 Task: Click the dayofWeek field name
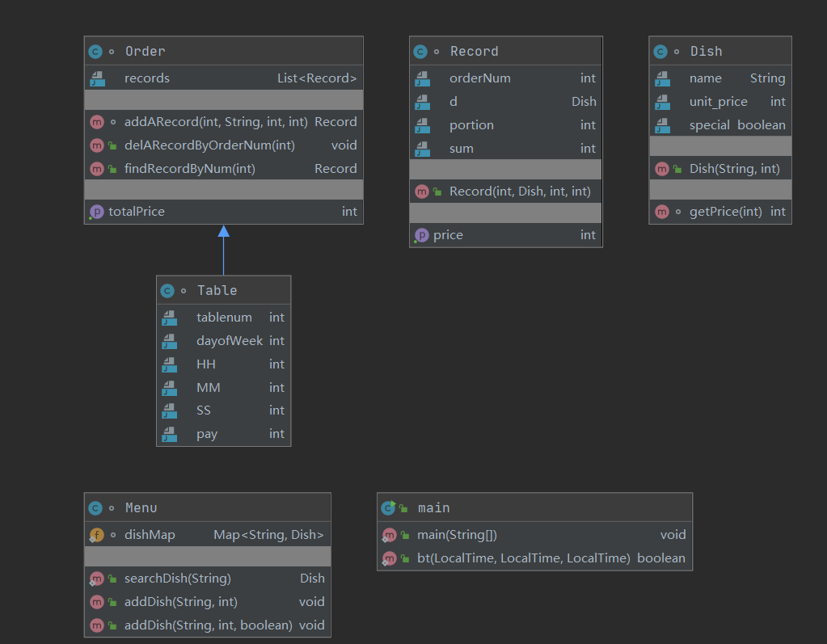tap(230, 342)
